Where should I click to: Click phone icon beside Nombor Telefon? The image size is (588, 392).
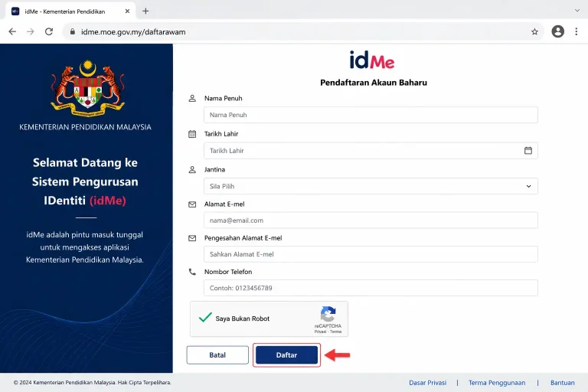click(x=192, y=272)
